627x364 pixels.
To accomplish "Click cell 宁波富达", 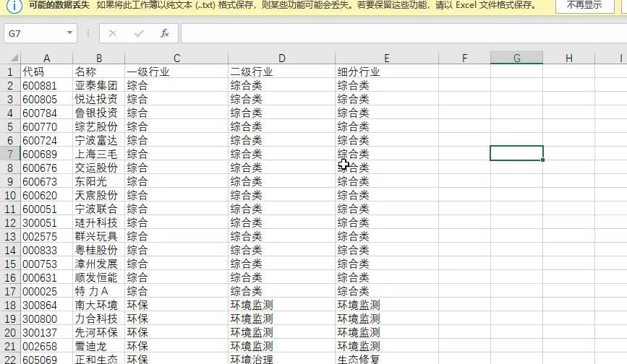I will point(99,141).
